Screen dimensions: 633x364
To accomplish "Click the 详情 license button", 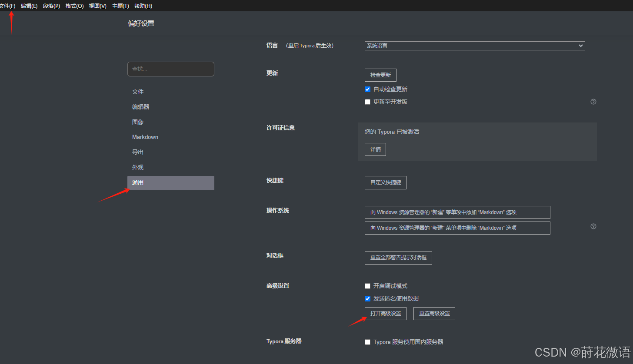I will tap(375, 149).
